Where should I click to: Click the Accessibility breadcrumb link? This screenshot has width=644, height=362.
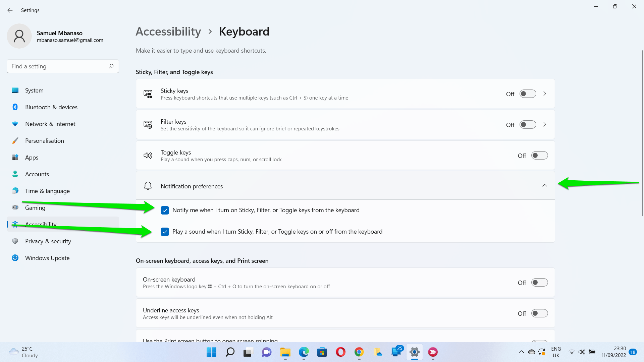pos(168,32)
